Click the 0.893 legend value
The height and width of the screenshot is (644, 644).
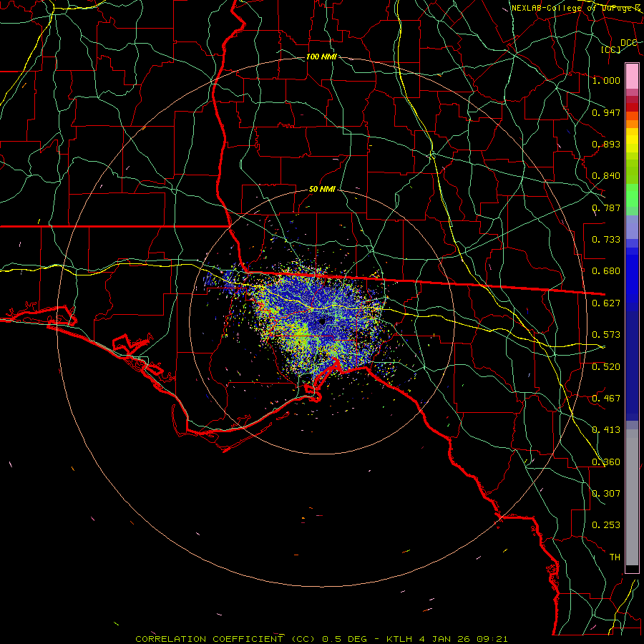606,144
